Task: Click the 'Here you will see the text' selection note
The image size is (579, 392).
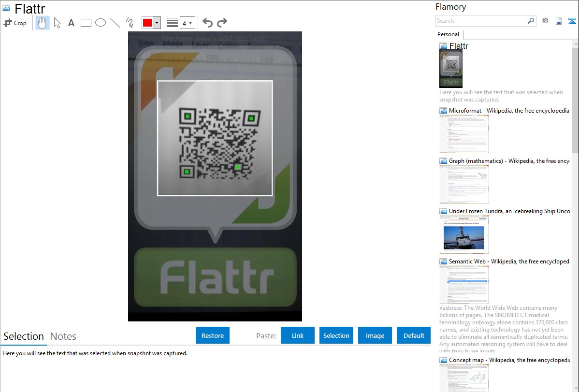Action: (95, 353)
